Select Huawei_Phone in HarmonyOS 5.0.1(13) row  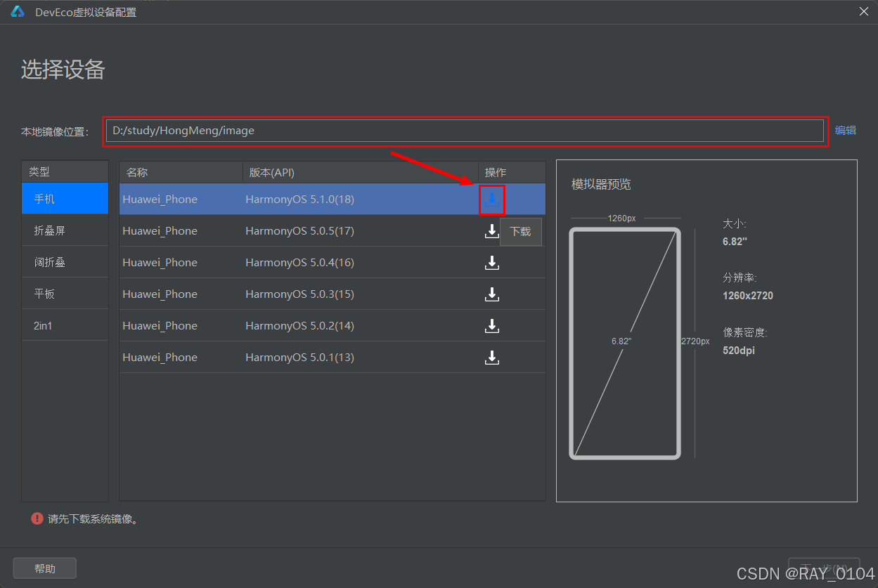160,358
